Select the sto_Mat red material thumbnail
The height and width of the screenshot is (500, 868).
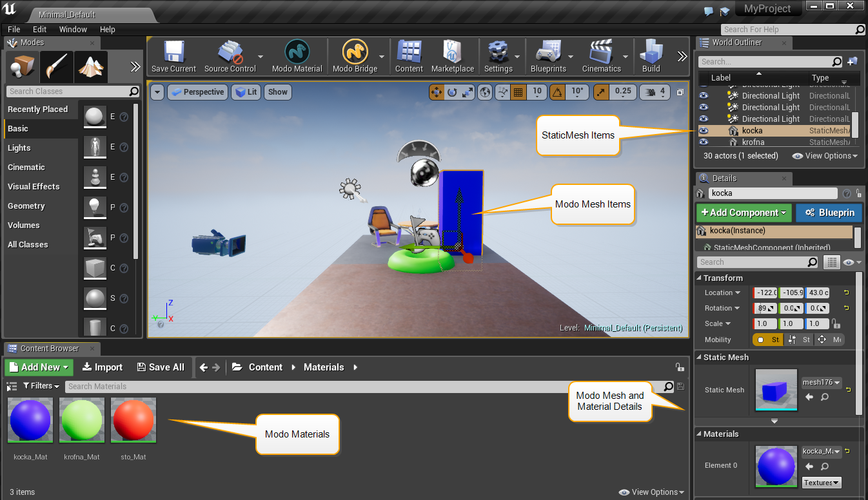pyautogui.click(x=133, y=420)
